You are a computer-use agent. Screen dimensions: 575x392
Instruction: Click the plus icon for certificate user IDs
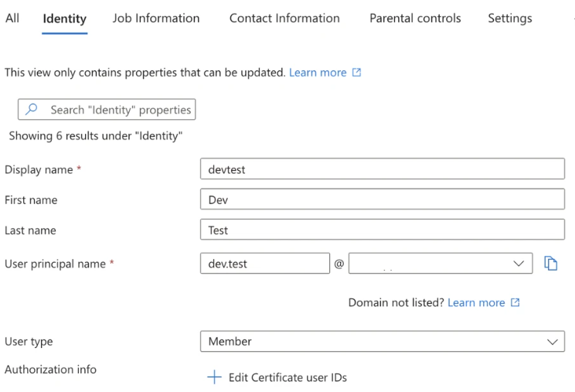click(215, 377)
